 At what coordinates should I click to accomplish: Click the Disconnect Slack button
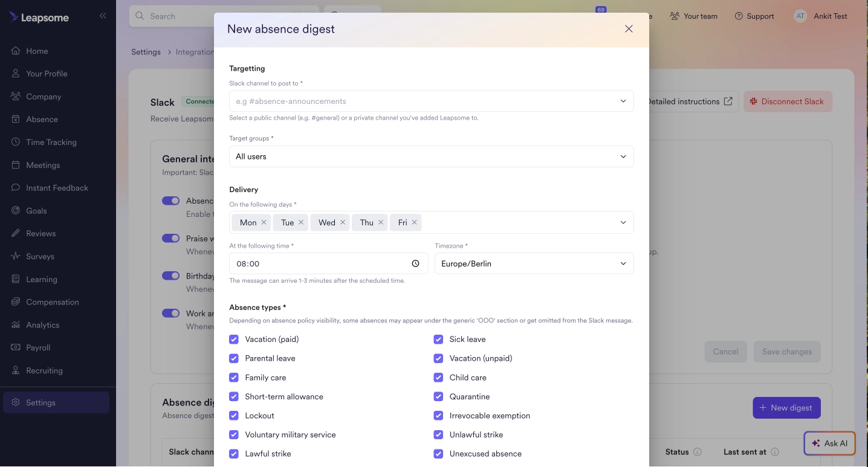click(788, 101)
